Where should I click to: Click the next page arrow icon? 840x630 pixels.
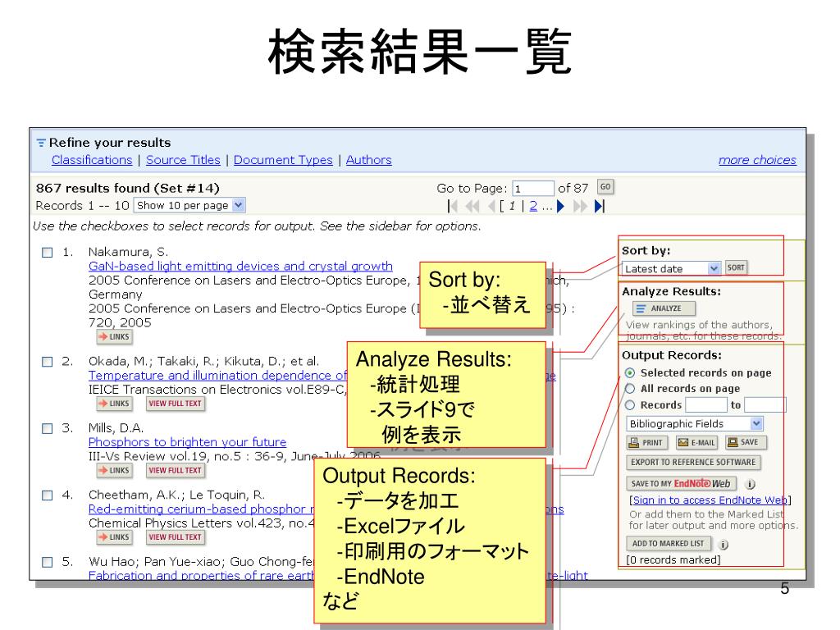(x=560, y=206)
